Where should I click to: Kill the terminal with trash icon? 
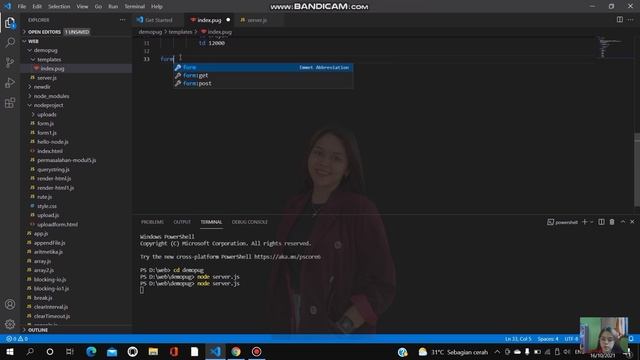[x=612, y=222]
